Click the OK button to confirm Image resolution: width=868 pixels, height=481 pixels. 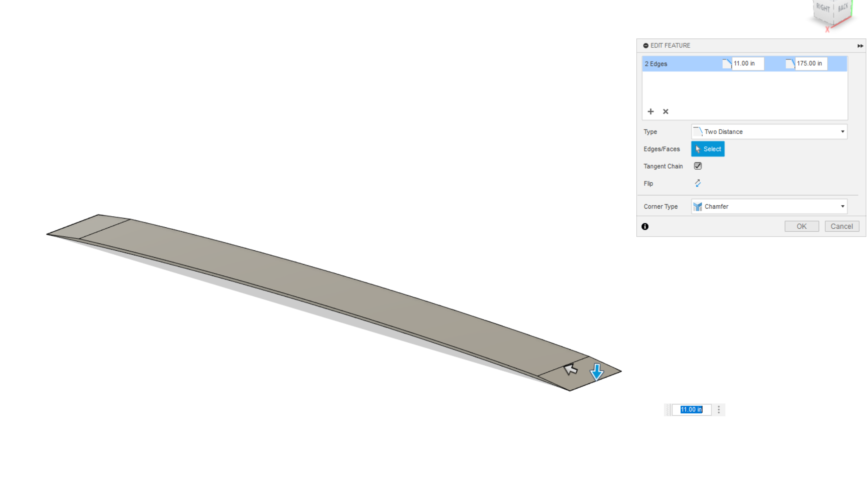coord(801,226)
